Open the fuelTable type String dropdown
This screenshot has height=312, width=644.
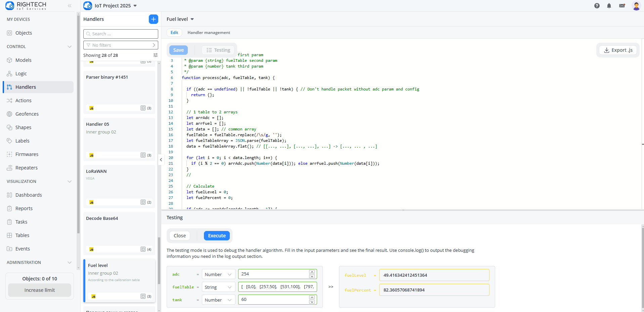click(218, 287)
